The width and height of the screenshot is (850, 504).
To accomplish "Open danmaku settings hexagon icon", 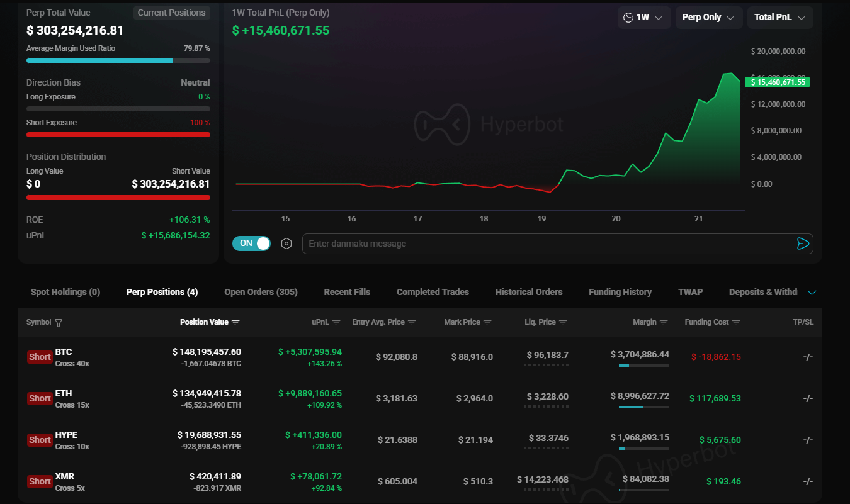I will point(286,244).
